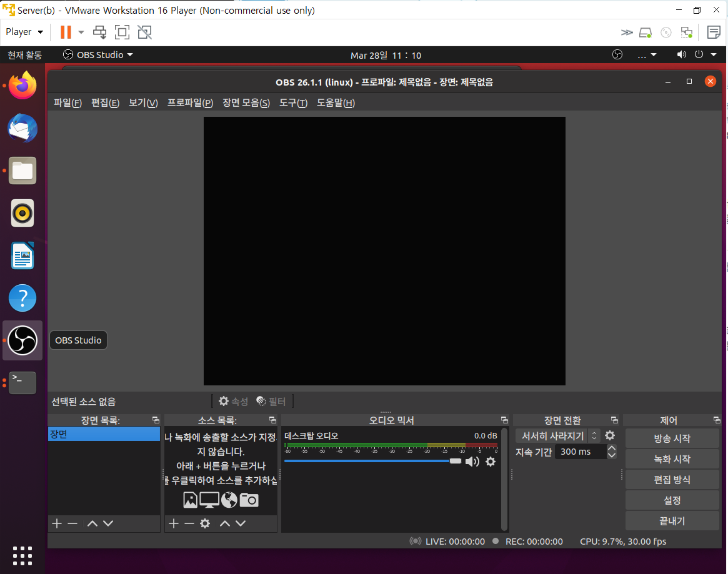Remove source with minus button
This screenshot has height=574, width=728.
(x=189, y=523)
